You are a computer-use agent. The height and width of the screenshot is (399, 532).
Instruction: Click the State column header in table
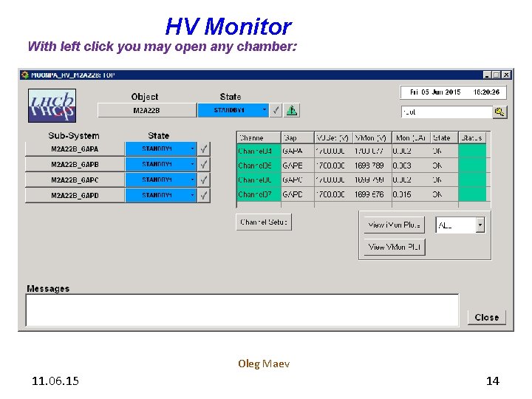point(445,137)
